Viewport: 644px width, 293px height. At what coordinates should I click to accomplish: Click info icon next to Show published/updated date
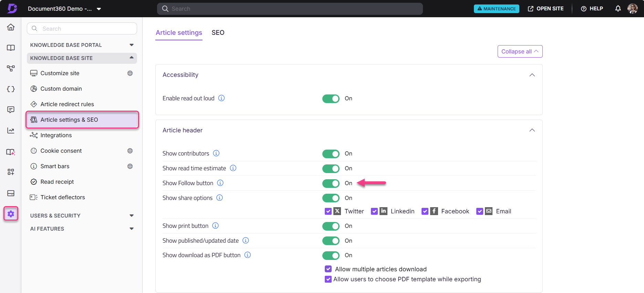point(246,240)
